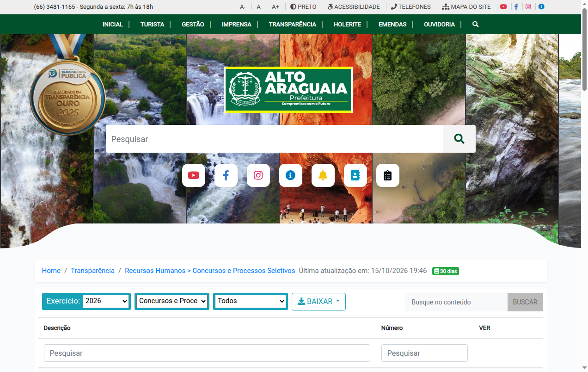This screenshot has width=588, height=372.
Task: Open MAPA DO SITE link
Action: pyautogui.click(x=466, y=7)
